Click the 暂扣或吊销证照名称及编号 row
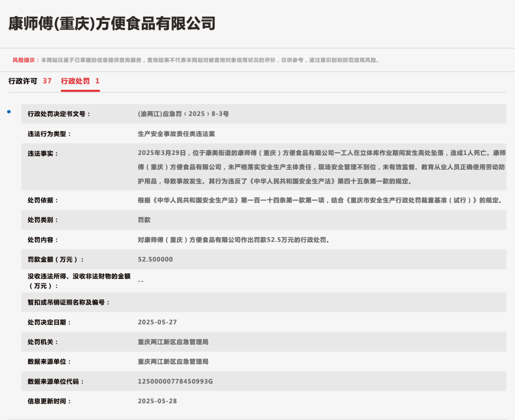The image size is (515, 420). tap(68, 302)
